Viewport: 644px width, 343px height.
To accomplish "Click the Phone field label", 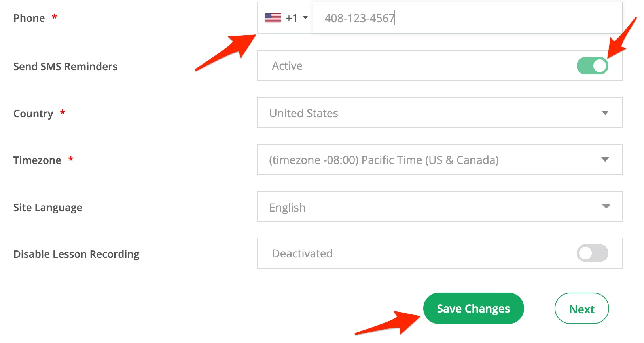I will [29, 18].
